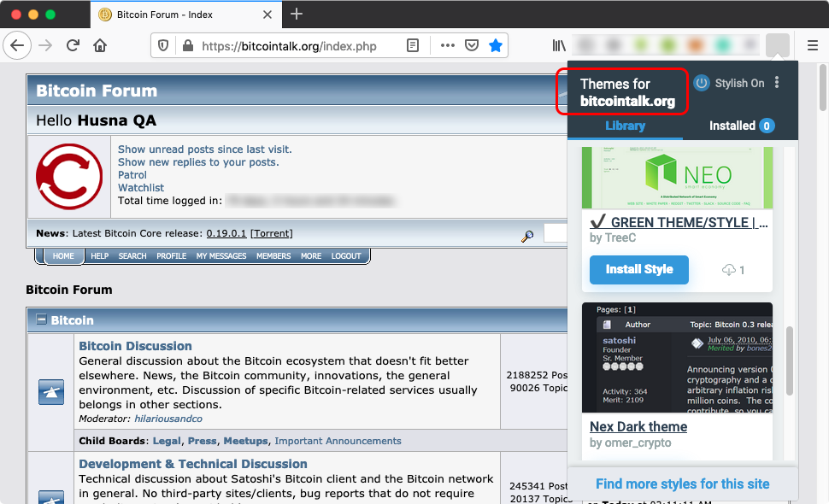829x504 pixels.
Task: Open the Meetups child board
Action: coord(245,441)
